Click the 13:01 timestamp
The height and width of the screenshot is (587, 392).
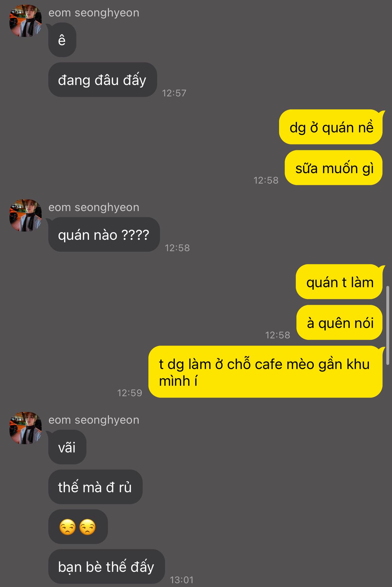(182, 580)
